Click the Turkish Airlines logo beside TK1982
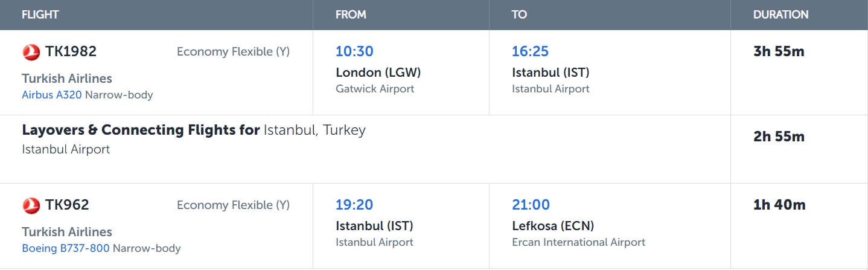Screen dimensions: 868x270 tap(31, 53)
